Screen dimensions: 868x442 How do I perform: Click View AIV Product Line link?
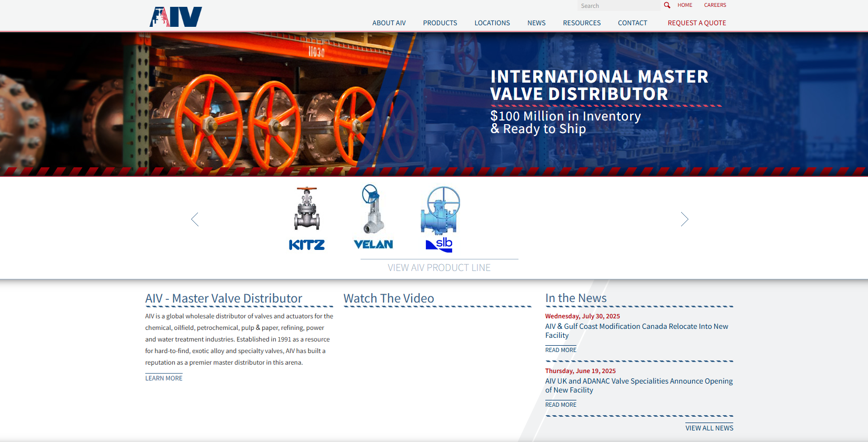439,268
